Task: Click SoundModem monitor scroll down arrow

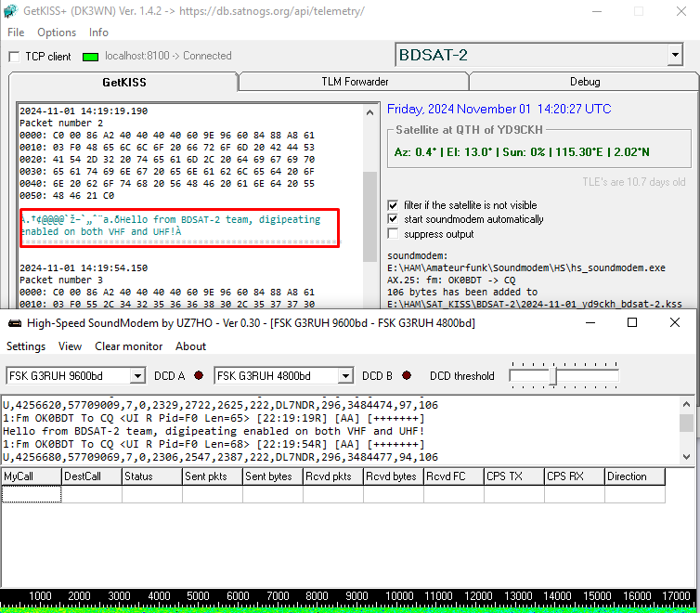Action: point(687,457)
